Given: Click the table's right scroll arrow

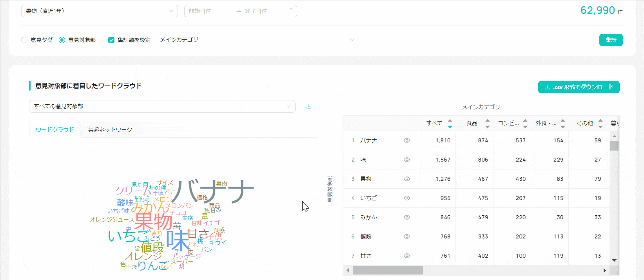Looking at the screenshot, I should pyautogui.click(x=604, y=270).
